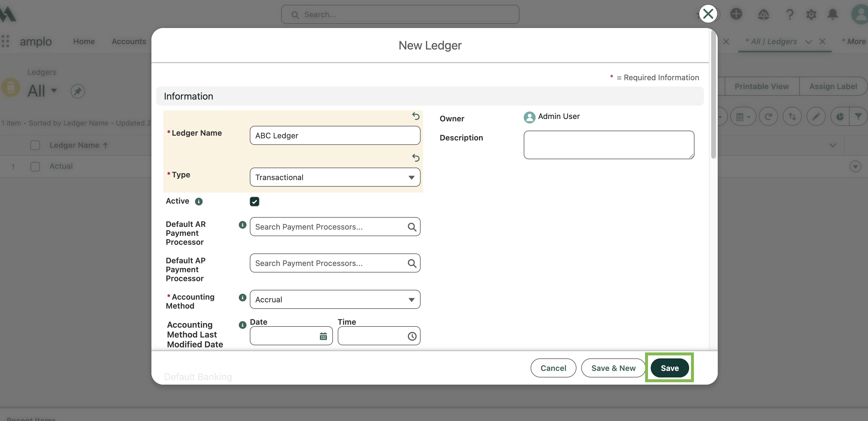868x421 pixels.
Task: Click the Ledgers object icon
Action: 11,88
